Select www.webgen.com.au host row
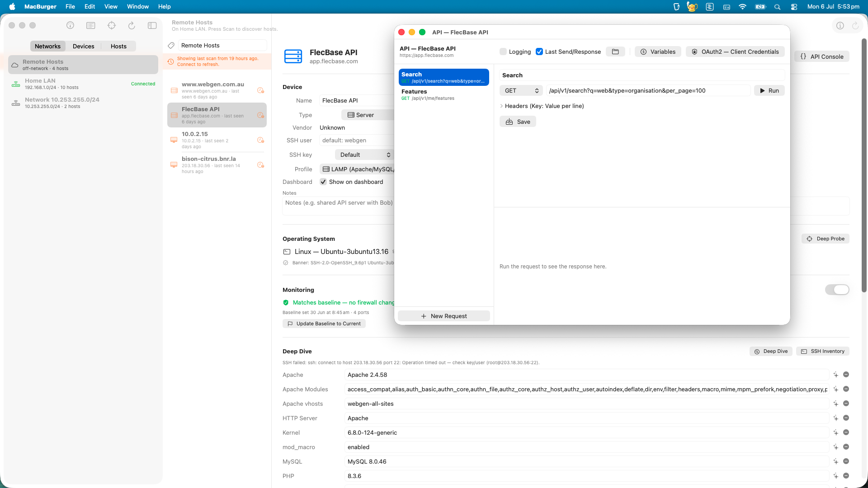 (217, 90)
